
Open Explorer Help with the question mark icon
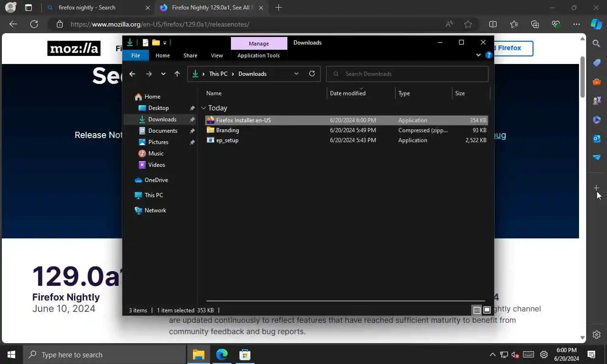pos(489,55)
